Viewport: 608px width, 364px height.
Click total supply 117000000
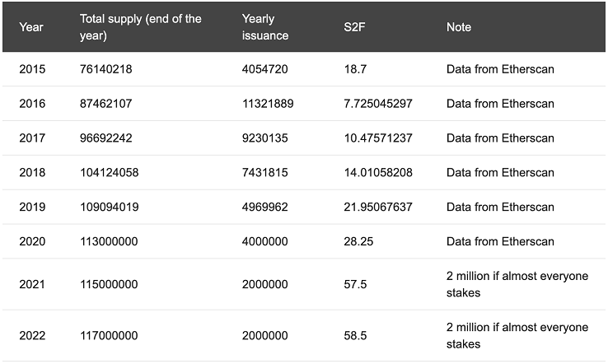(109, 336)
